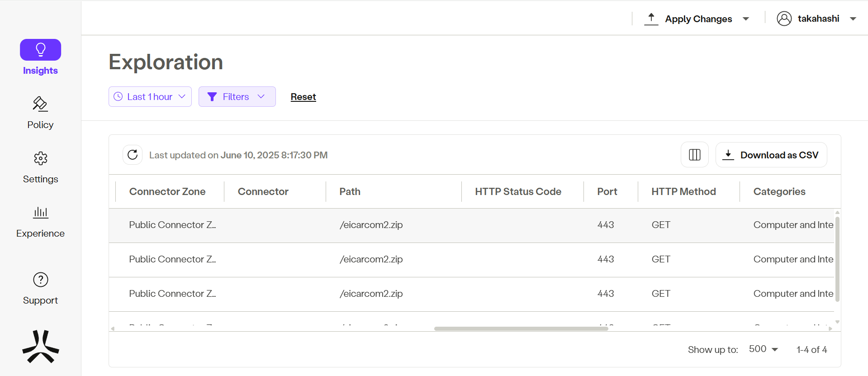Click the takahashi user avatar icon
Viewport: 868px width, 376px height.
[x=784, y=19]
